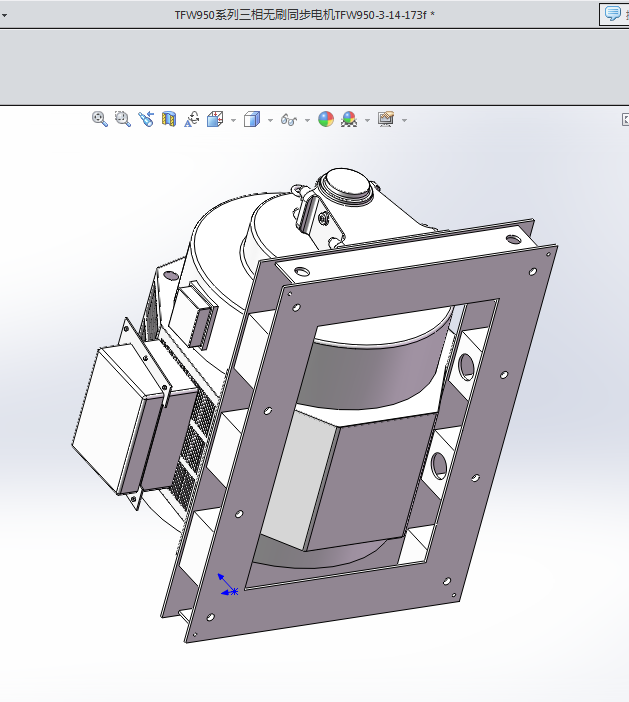Open Edit Appearance color ball icon
The width and height of the screenshot is (629, 702).
point(326,119)
